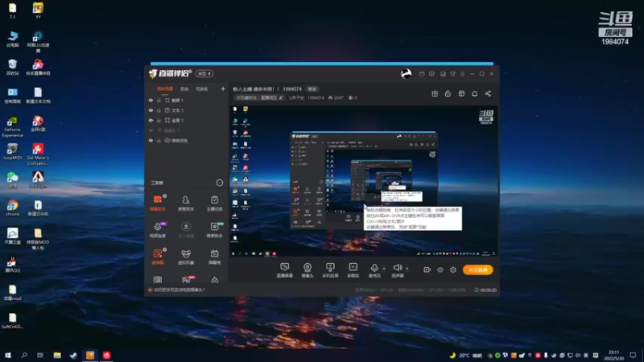644x362 pixels.
Task: Select the 文本 1 source row
Action: (x=187, y=110)
